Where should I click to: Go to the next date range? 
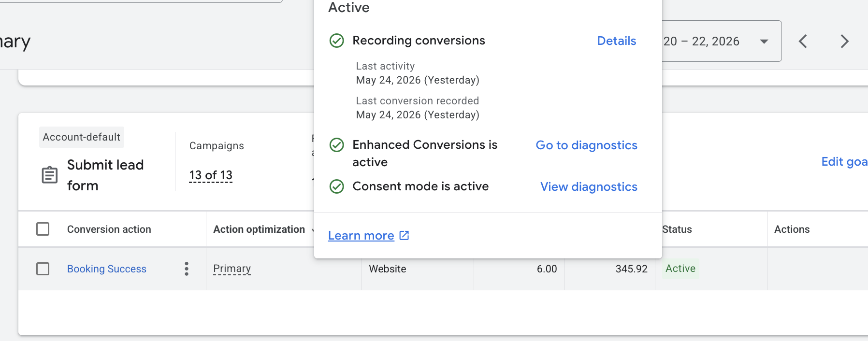844,42
